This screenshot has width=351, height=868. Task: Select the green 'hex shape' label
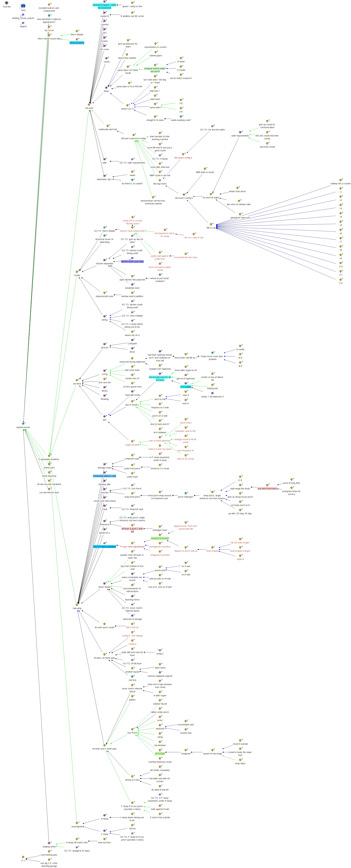tap(160, 754)
